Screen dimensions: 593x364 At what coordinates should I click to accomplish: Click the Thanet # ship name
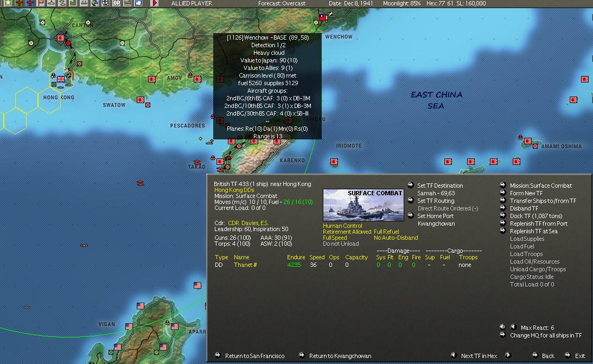click(x=245, y=265)
